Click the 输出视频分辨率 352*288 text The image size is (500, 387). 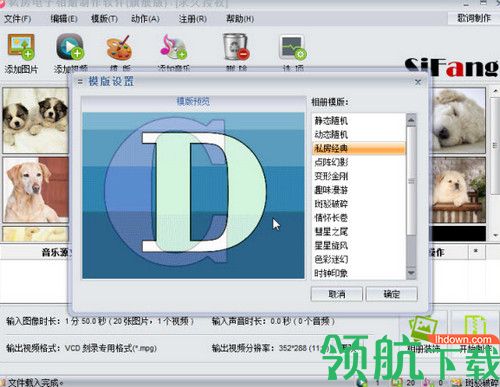pyautogui.click(x=271, y=348)
